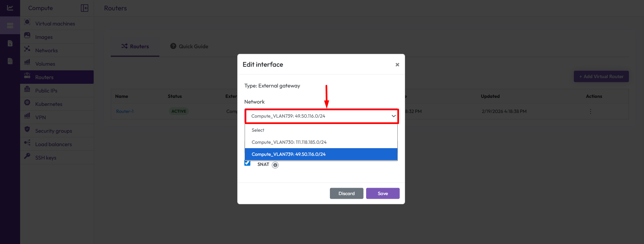Open the Virtual machines icon in sidebar
The image size is (644, 244).
(28, 22)
